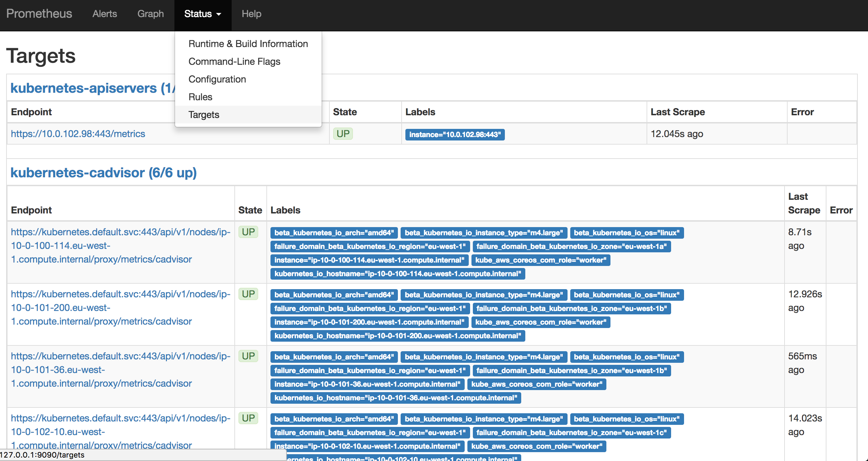Open the Graph page

pos(151,14)
